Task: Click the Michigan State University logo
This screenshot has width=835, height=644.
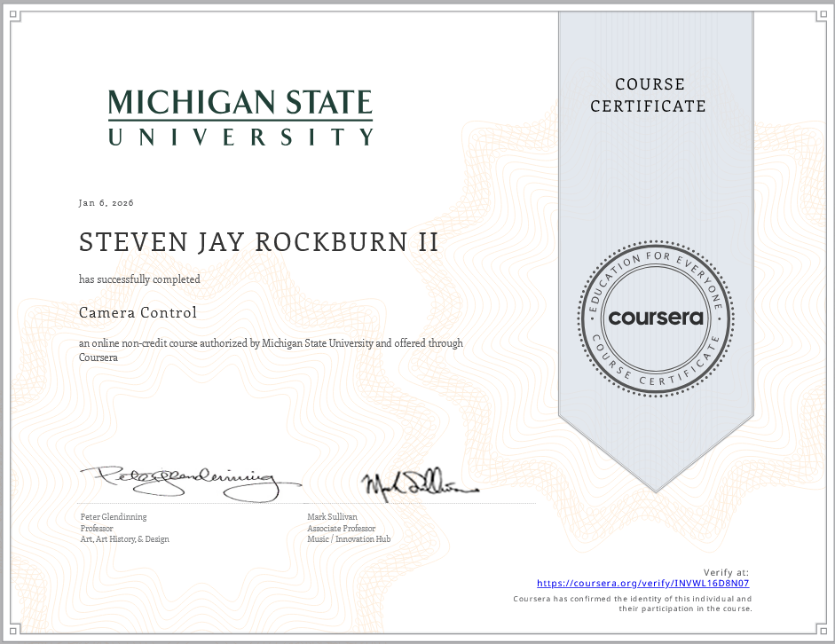Action: point(240,117)
